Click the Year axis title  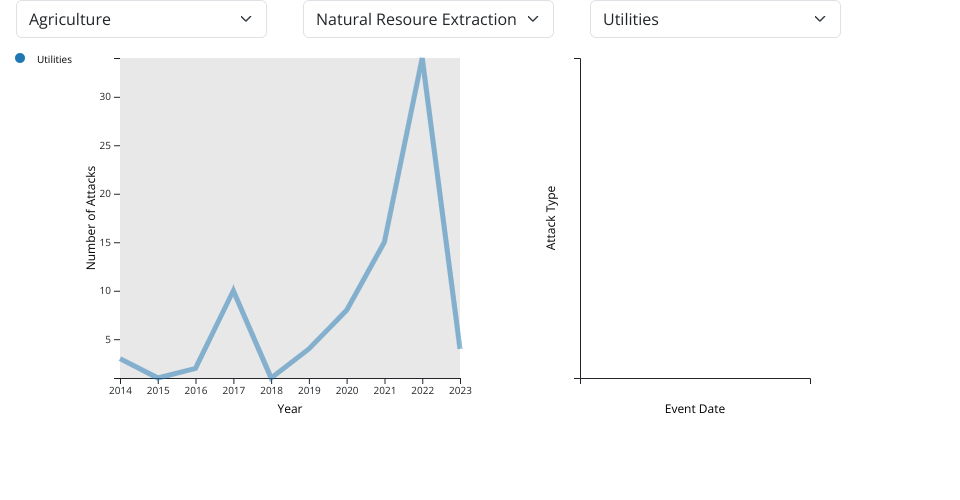pyautogui.click(x=290, y=409)
